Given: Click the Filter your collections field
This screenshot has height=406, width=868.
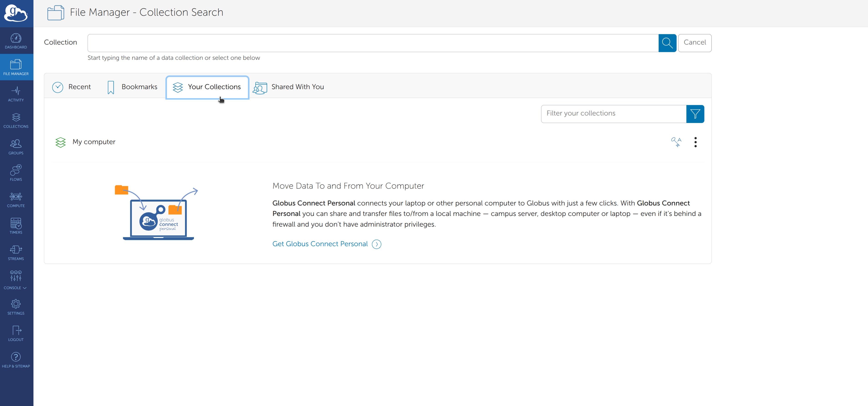Looking at the screenshot, I should (614, 114).
